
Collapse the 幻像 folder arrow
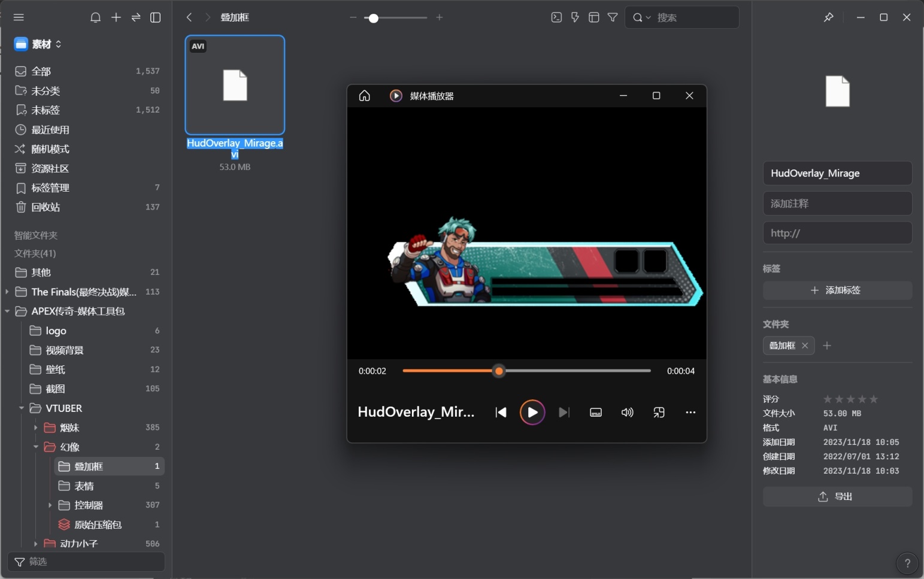(35, 447)
